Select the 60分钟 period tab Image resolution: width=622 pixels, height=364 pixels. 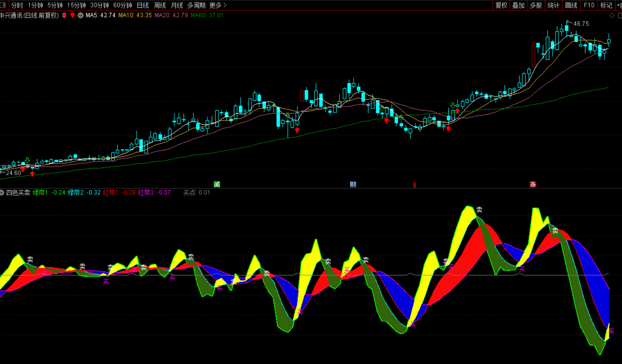point(123,5)
